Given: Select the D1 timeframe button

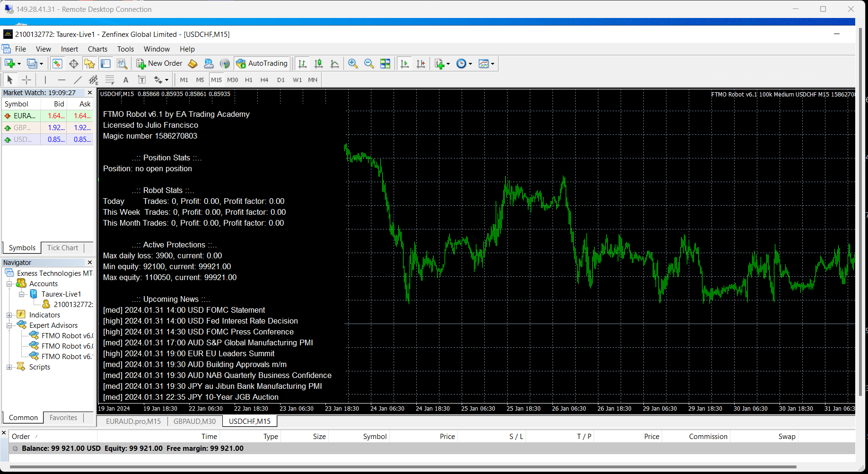Looking at the screenshot, I should (x=281, y=80).
